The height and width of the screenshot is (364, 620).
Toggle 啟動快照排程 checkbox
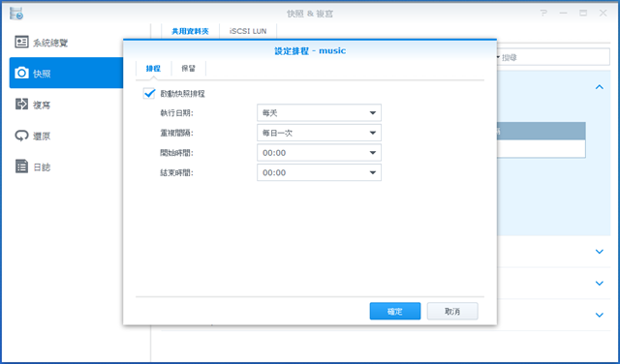coord(149,94)
